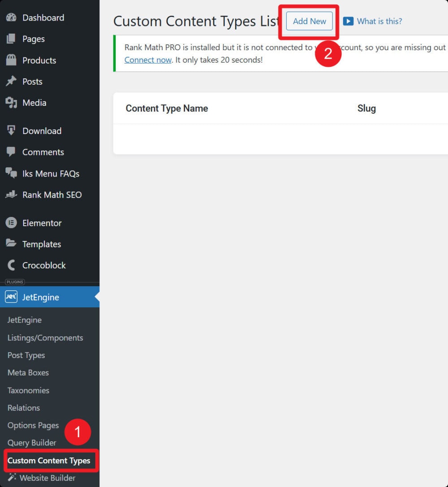Click the Rank Math SEO chart icon
Screen dimensions: 448x487
11,194
